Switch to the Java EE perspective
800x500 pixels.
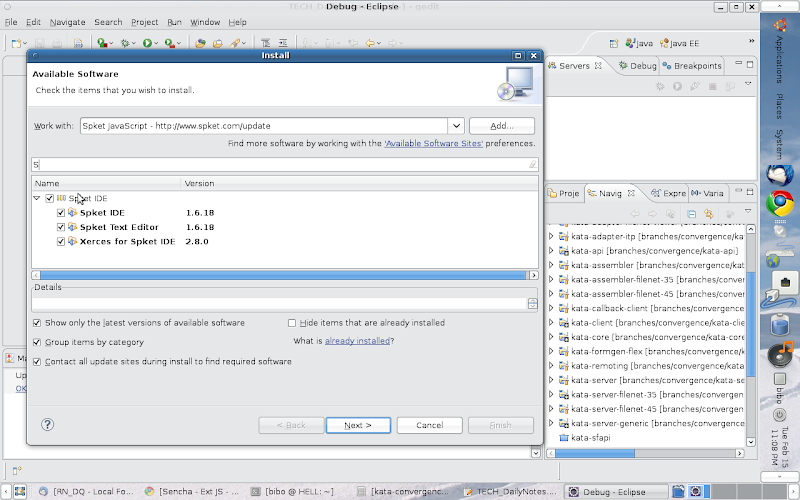point(680,43)
